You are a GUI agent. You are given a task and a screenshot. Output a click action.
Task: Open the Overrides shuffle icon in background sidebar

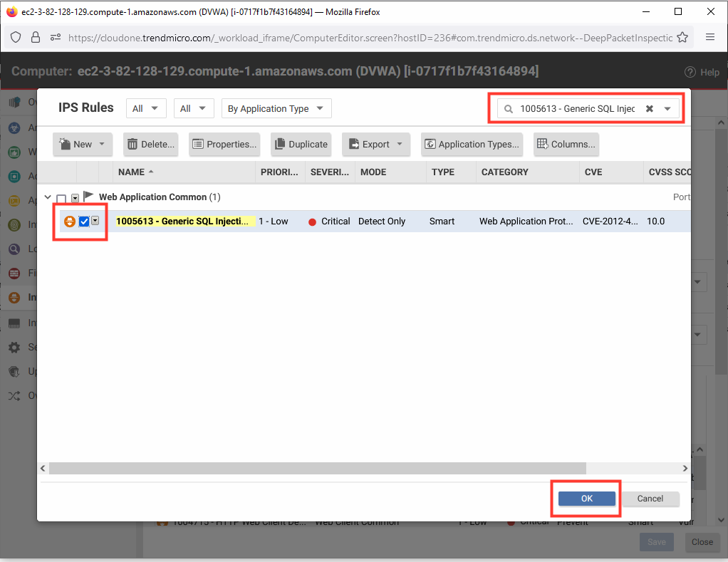(x=14, y=396)
